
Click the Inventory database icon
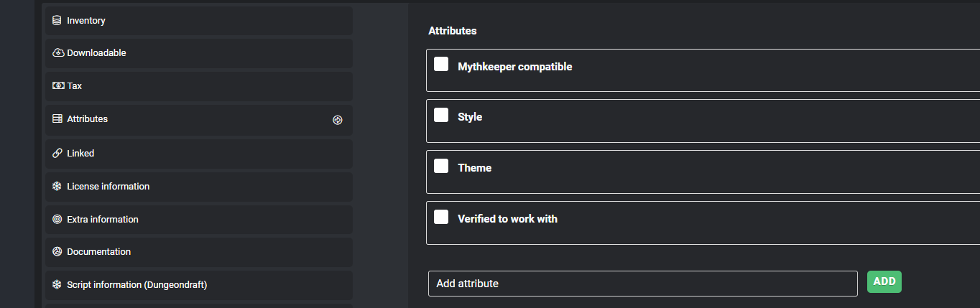(x=57, y=21)
